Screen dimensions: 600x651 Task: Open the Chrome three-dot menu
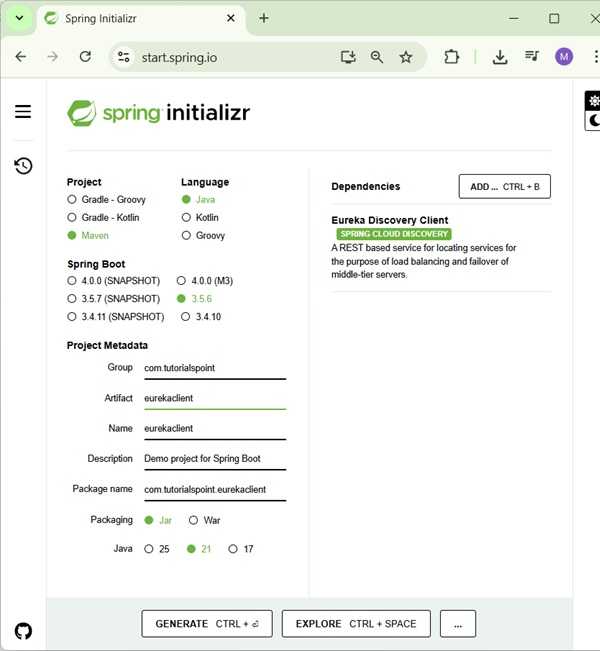[x=596, y=56]
